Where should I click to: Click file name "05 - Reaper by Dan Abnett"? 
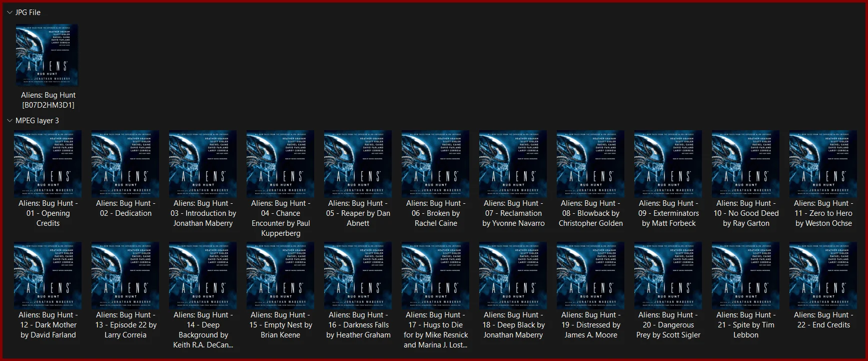358,213
